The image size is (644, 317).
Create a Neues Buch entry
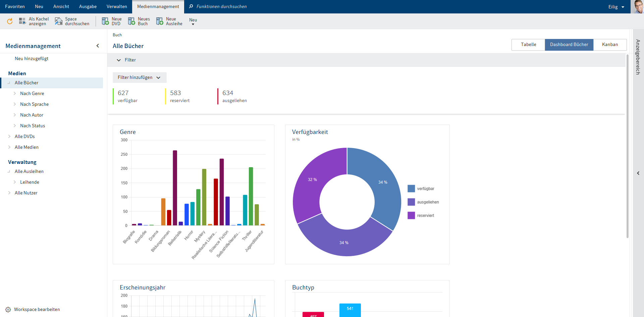pos(139,21)
